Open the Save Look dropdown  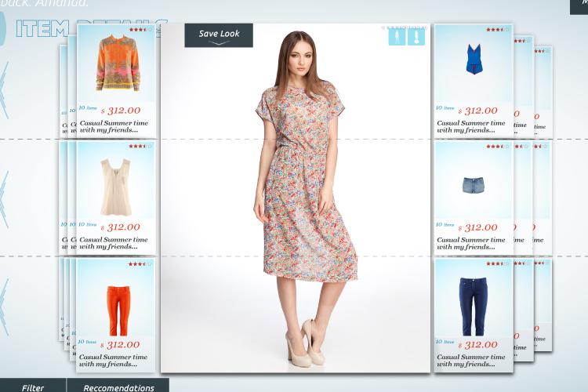pos(219,35)
